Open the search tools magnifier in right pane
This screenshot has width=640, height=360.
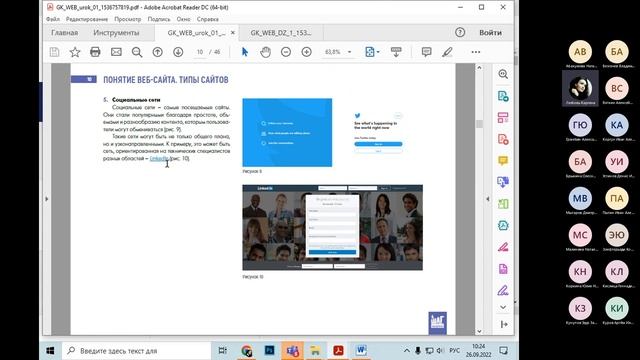(503, 74)
